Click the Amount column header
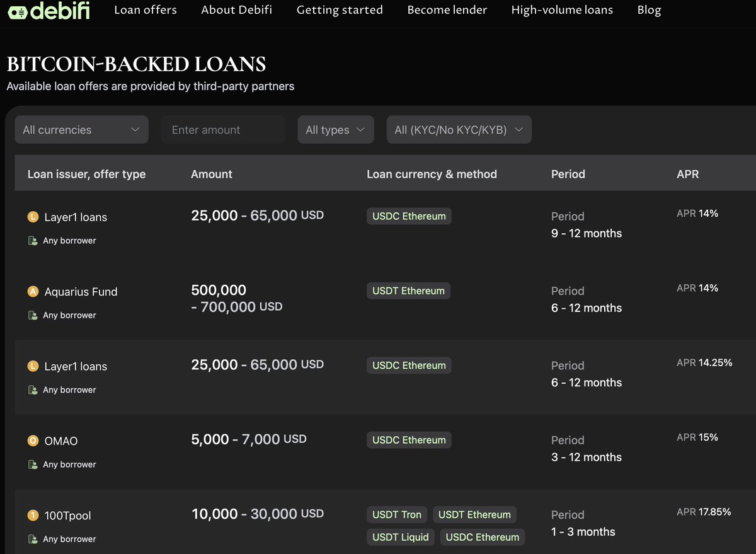This screenshot has height=554, width=756. 212,174
